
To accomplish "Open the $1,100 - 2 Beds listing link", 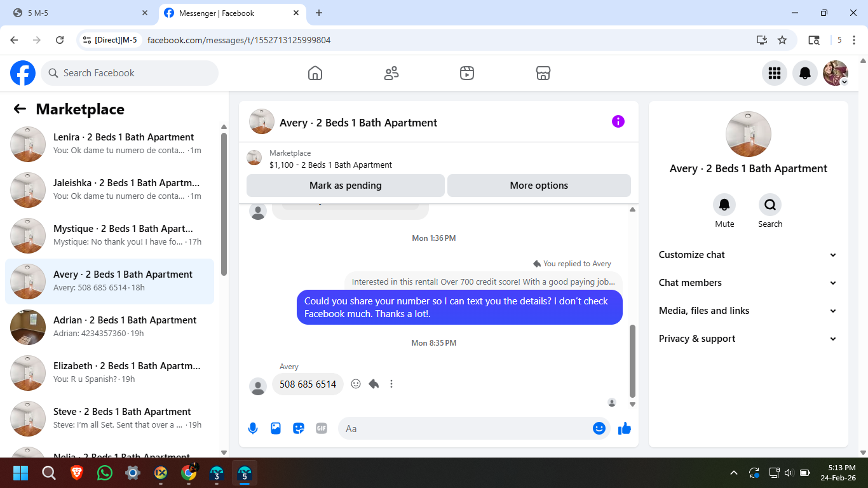I will click(x=330, y=165).
